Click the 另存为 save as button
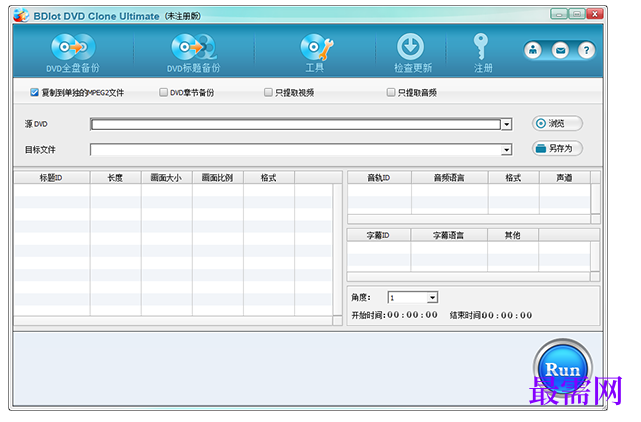This screenshot has width=641, height=422. pyautogui.click(x=557, y=148)
